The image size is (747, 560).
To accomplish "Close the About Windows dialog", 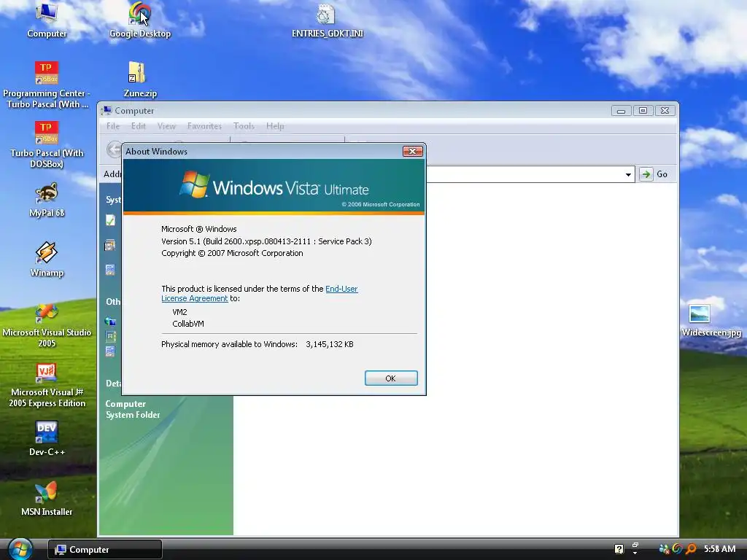I will tap(413, 151).
